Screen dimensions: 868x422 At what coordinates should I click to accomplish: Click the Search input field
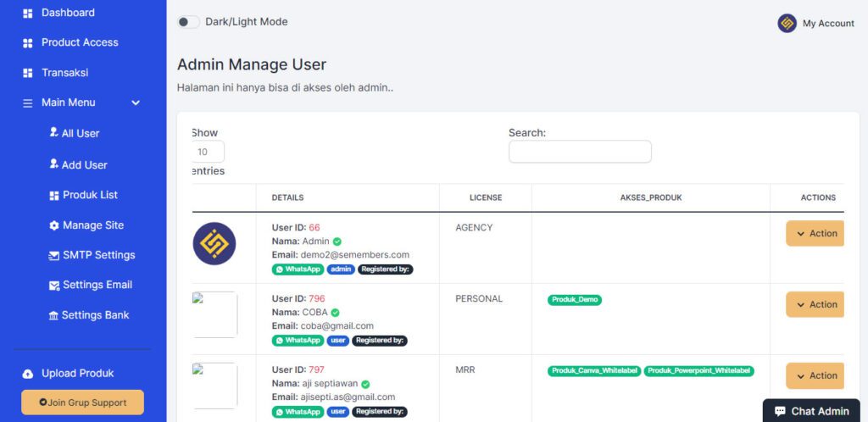580,152
